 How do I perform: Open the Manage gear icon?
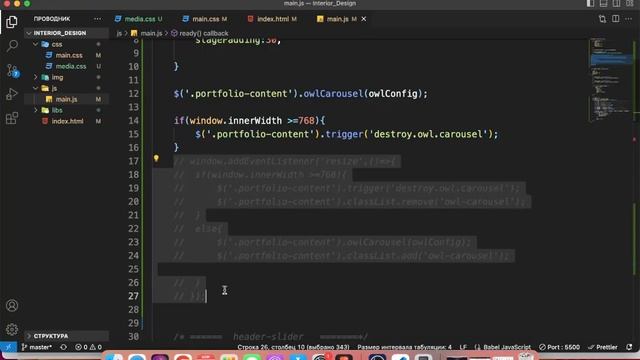[12, 329]
